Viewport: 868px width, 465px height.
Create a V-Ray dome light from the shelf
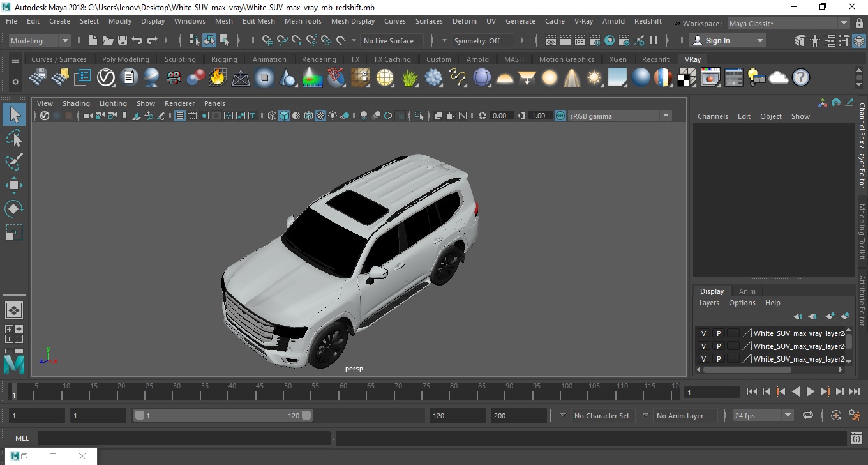tap(505, 78)
